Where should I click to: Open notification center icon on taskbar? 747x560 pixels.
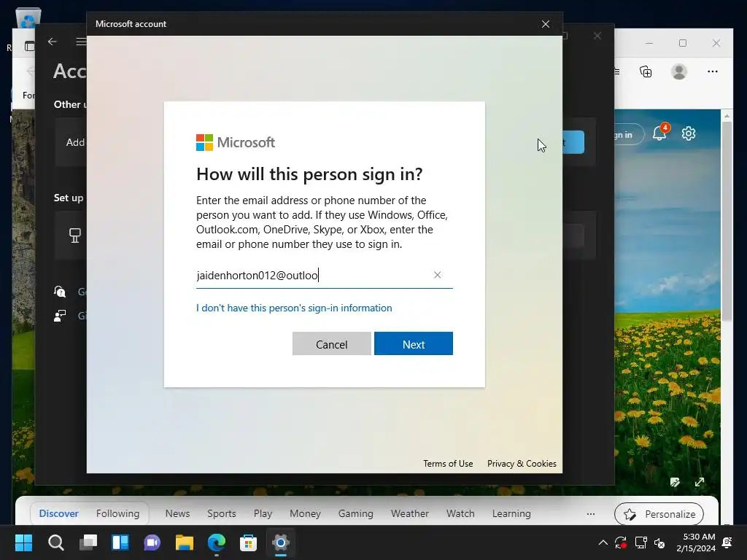click(x=727, y=542)
